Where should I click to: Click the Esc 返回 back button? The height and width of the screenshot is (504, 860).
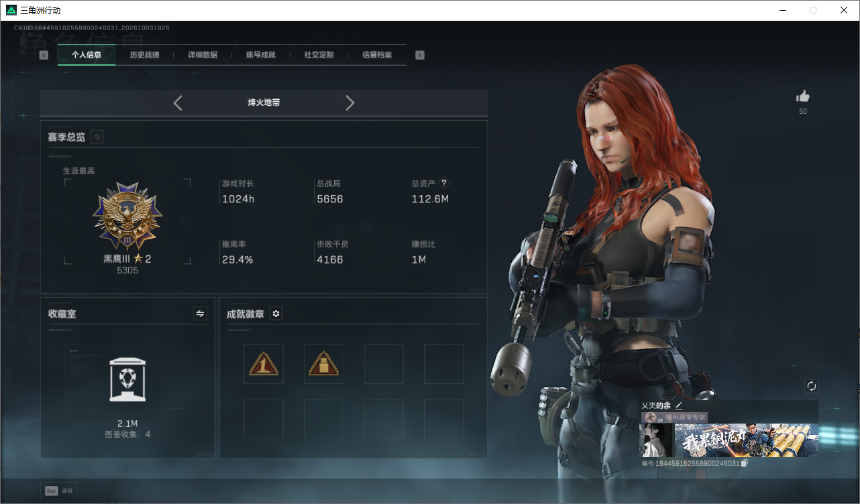pyautogui.click(x=59, y=491)
